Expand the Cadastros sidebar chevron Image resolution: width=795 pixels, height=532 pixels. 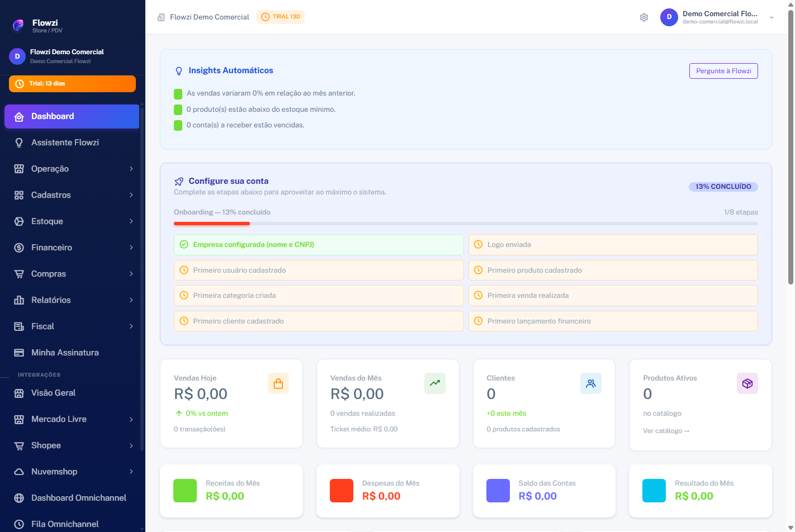(131, 195)
